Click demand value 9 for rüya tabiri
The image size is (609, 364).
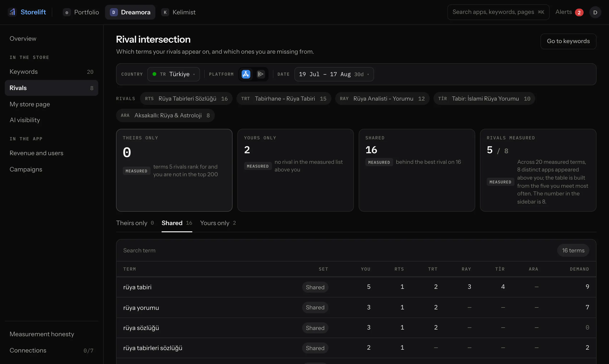click(587, 287)
